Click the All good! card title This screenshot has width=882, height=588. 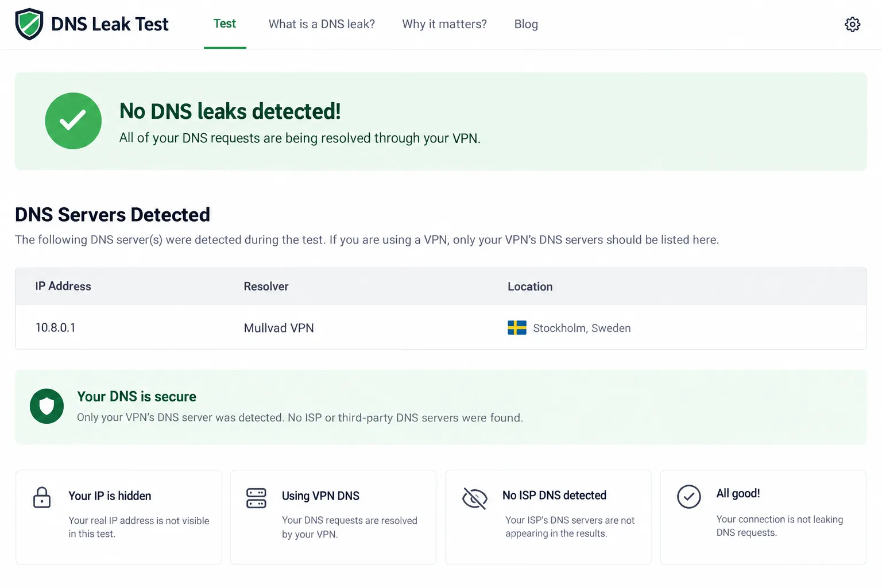[x=738, y=493]
